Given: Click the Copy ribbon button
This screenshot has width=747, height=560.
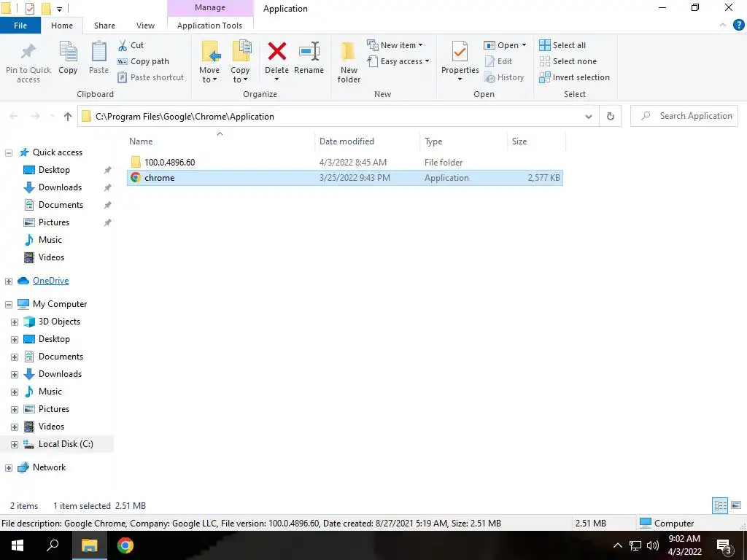Looking at the screenshot, I should (68, 58).
